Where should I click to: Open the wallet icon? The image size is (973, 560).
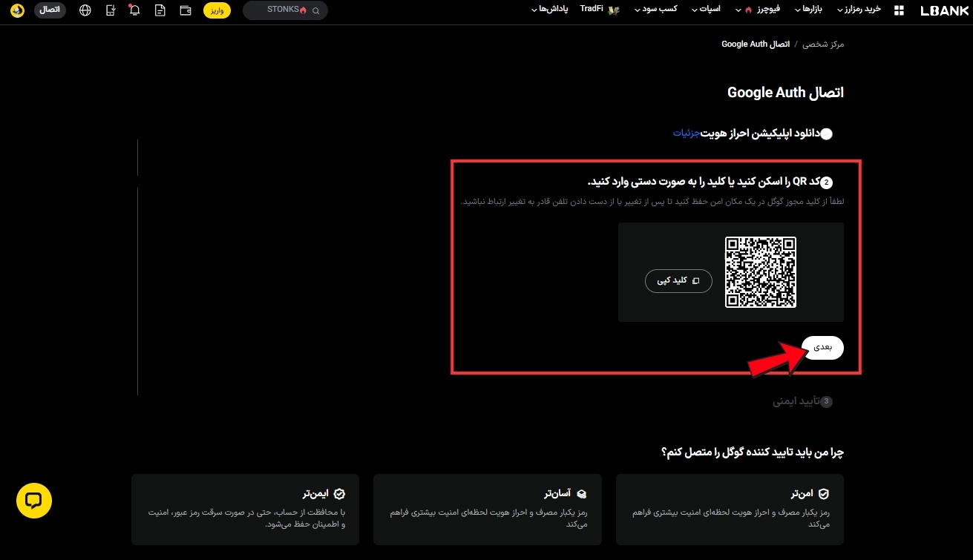click(x=186, y=11)
